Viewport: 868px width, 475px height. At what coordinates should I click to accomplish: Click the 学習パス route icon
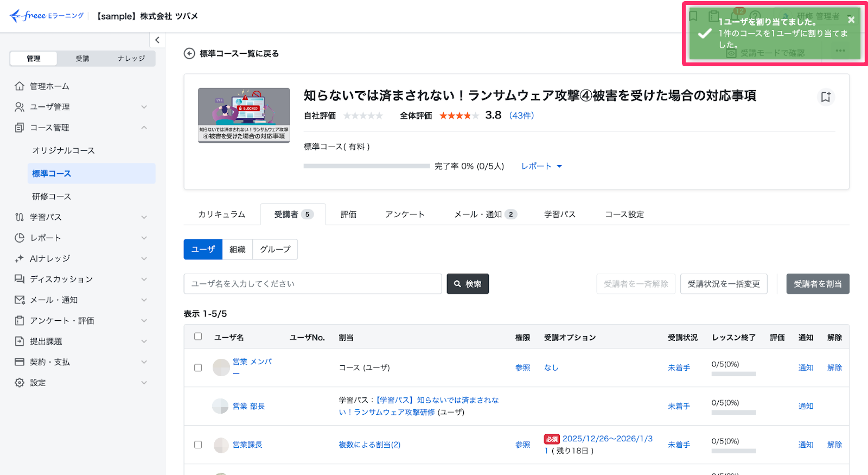[x=20, y=217]
